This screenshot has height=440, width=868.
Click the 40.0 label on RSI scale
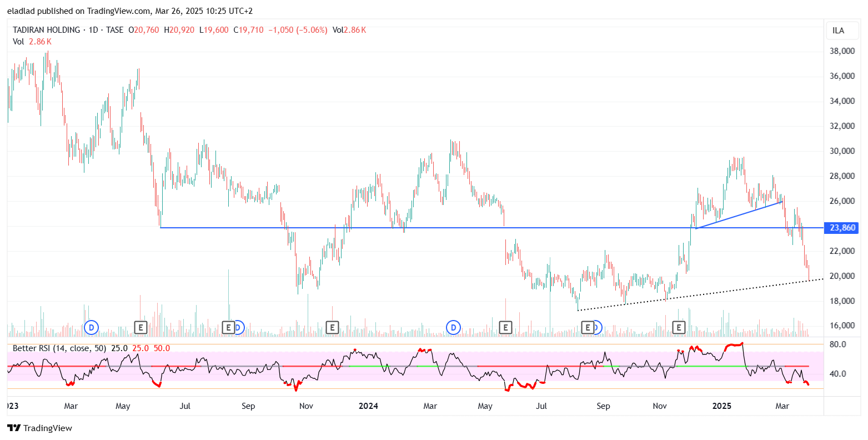click(x=838, y=374)
